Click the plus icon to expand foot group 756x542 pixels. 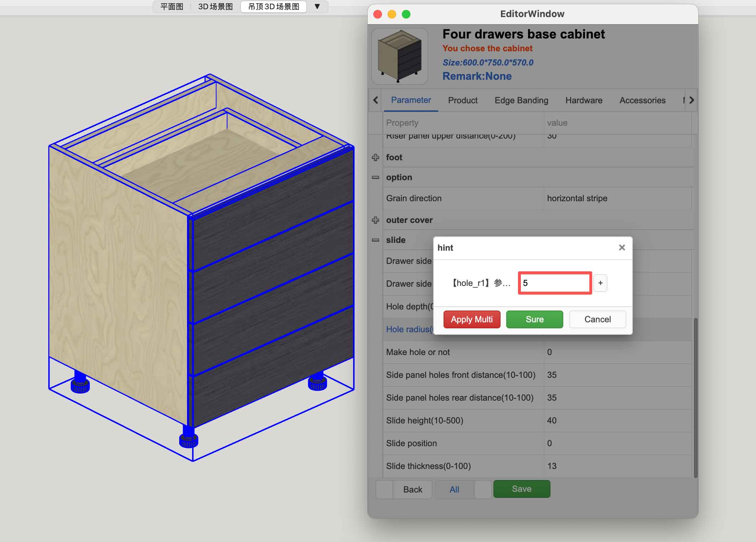click(x=375, y=157)
